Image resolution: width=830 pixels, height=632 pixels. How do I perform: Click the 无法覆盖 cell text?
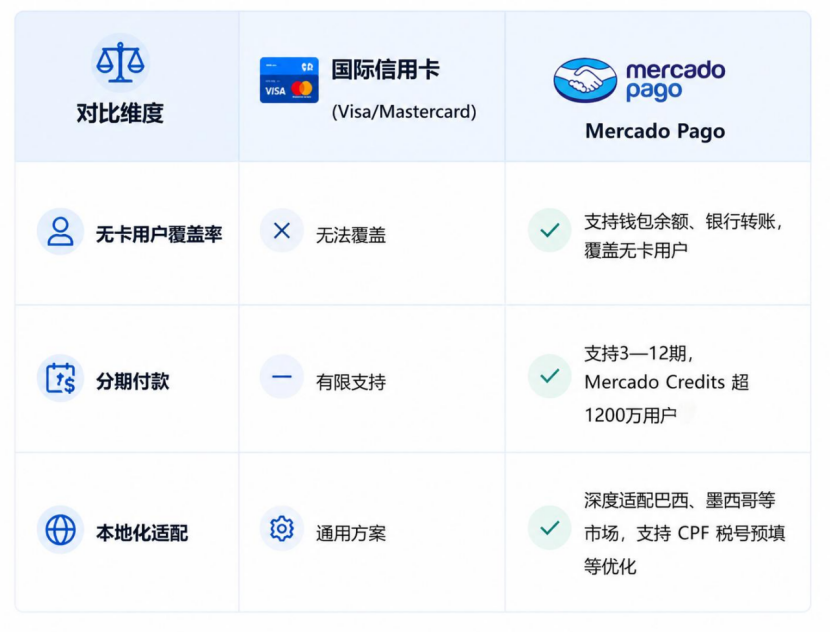pyautogui.click(x=351, y=236)
